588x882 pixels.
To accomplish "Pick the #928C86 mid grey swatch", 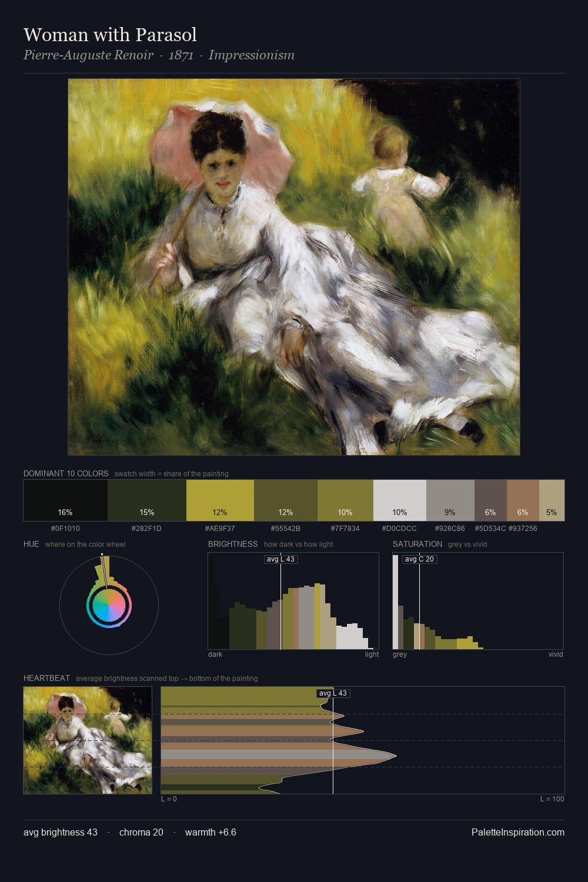I will [450, 500].
